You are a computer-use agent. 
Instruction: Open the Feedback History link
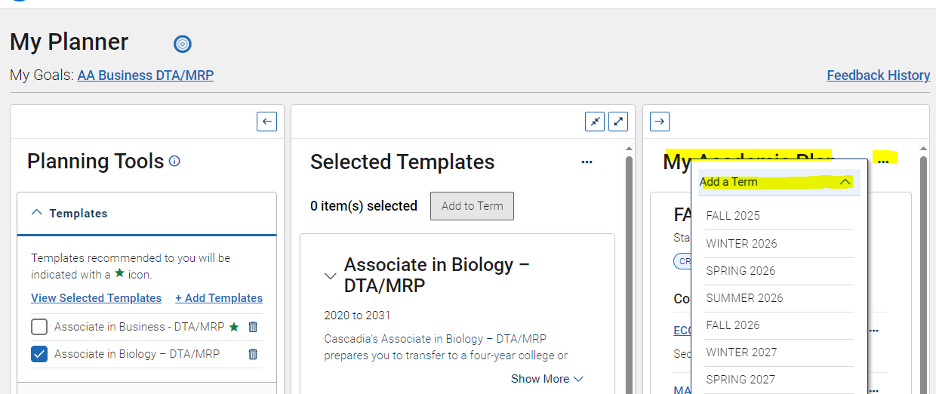click(x=878, y=75)
